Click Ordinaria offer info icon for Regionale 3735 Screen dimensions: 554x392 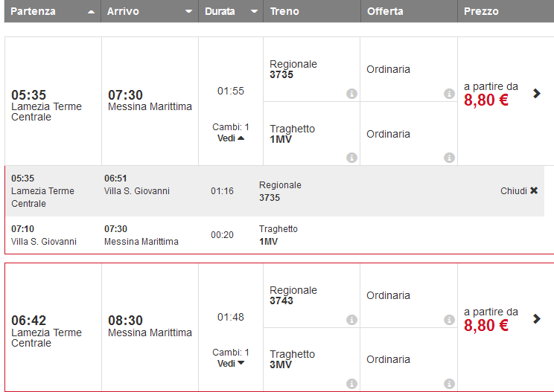449,94
